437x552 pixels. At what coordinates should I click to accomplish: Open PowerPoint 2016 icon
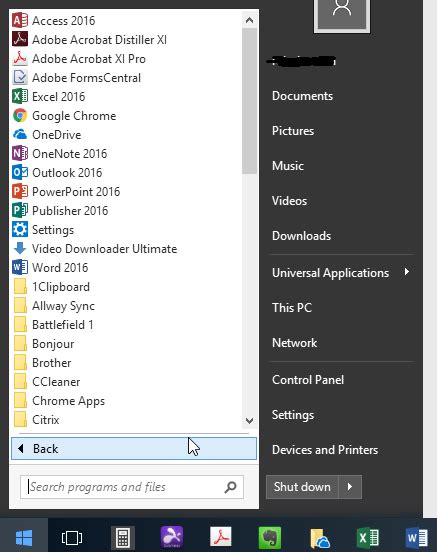click(20, 192)
